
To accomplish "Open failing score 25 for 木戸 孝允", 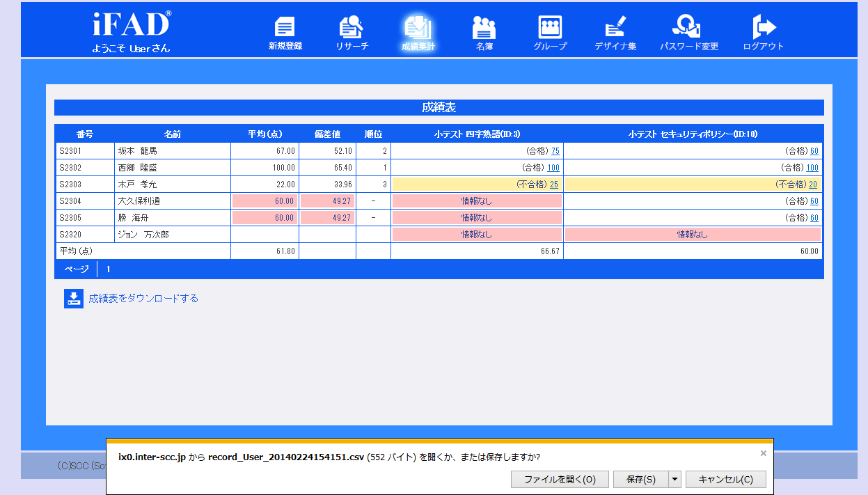I will click(554, 184).
